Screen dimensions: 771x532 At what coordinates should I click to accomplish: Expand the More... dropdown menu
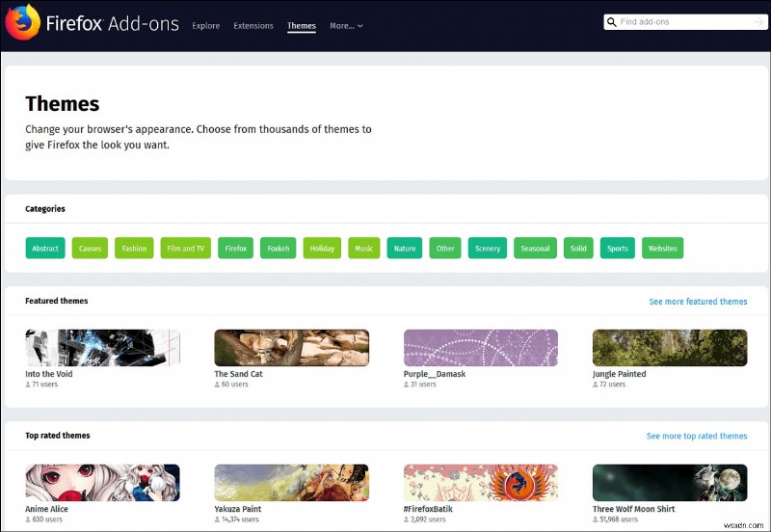point(346,26)
